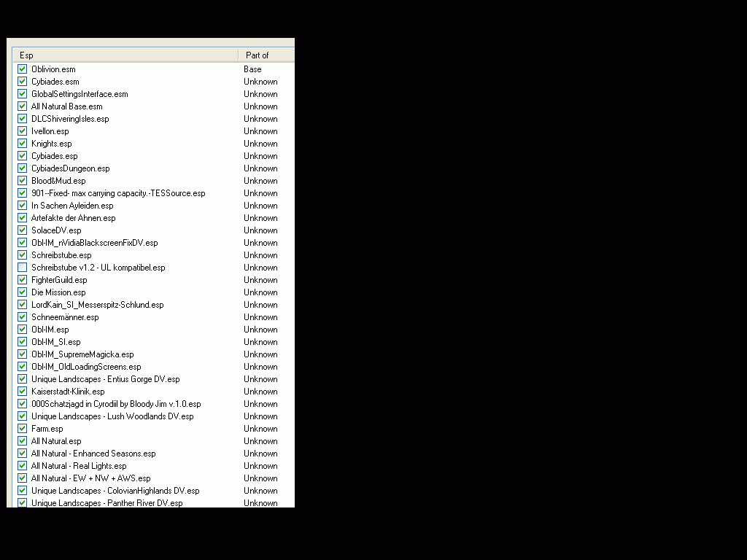Enable Schreibstube v1.2 - UL kompatibel.esp checkbox
This screenshot has width=747, height=560.
23,267
